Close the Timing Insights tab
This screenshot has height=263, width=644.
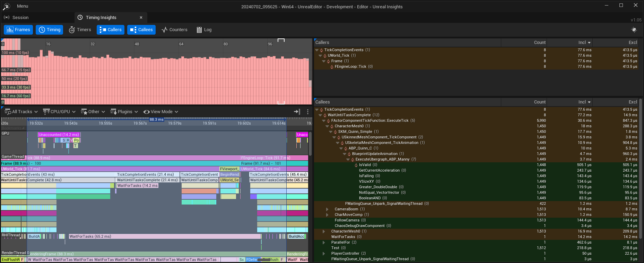(141, 18)
